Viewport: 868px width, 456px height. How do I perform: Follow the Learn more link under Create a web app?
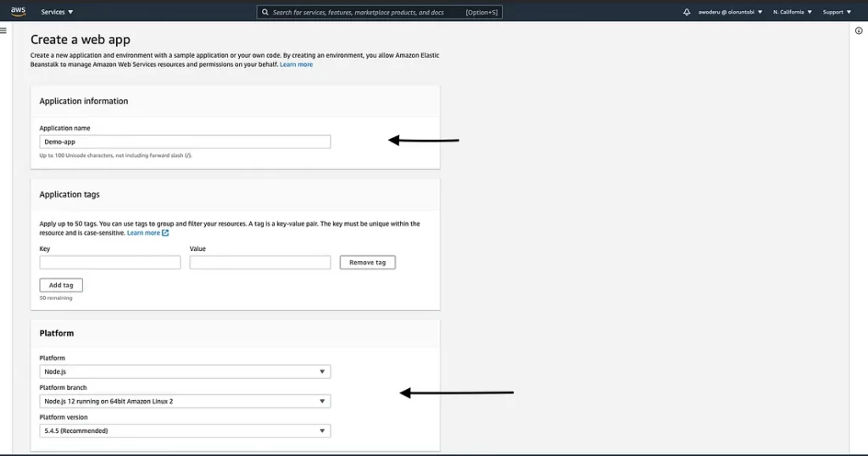[x=296, y=64]
